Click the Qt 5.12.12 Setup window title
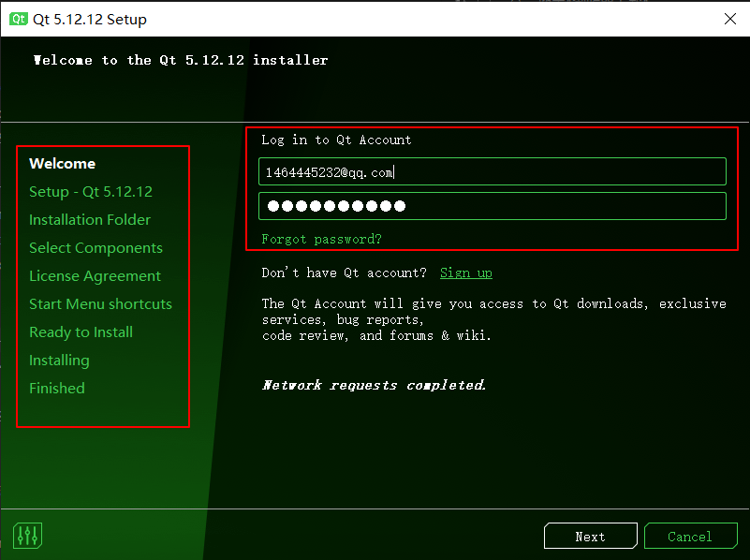750x560 pixels. coord(90,20)
